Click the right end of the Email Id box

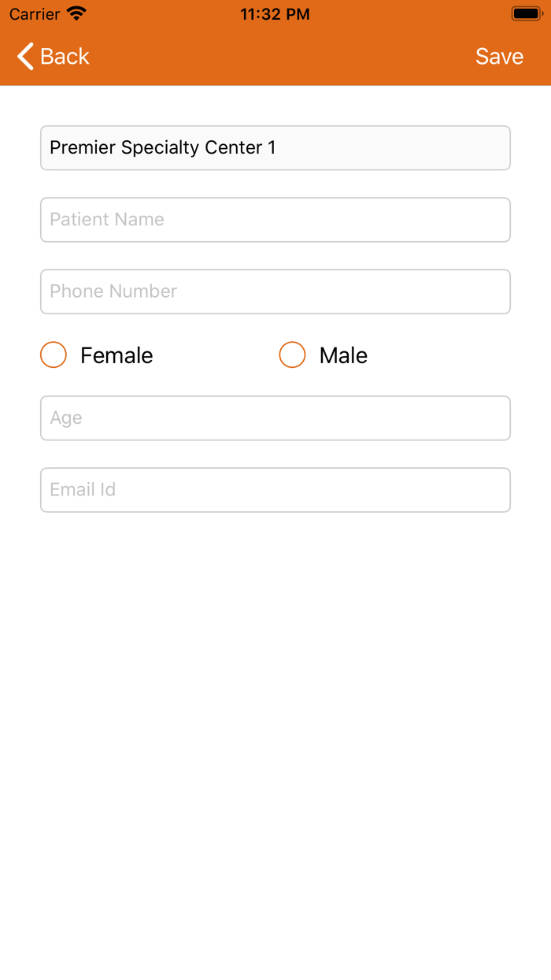click(488, 490)
